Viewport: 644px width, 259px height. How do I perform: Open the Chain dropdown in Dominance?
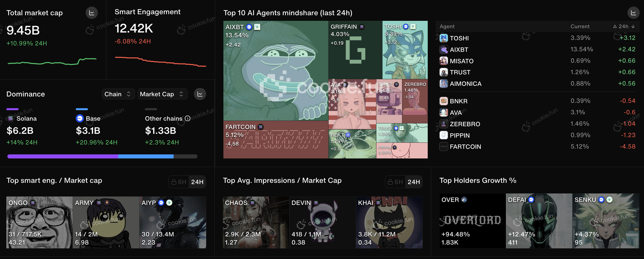[x=118, y=94]
